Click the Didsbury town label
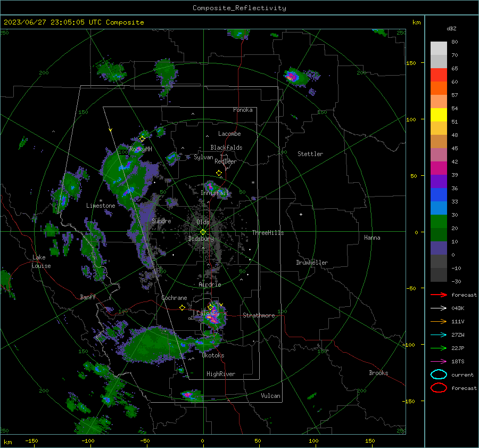479x448 pixels. [x=201, y=239]
